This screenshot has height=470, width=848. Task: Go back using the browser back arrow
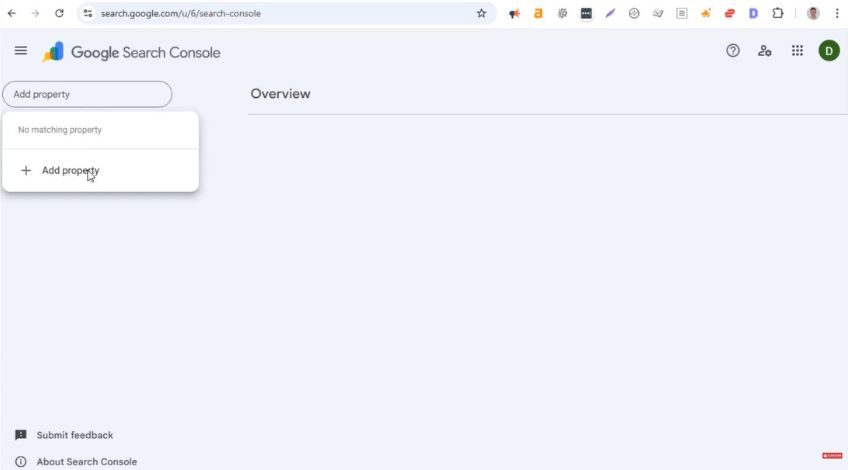tap(11, 14)
